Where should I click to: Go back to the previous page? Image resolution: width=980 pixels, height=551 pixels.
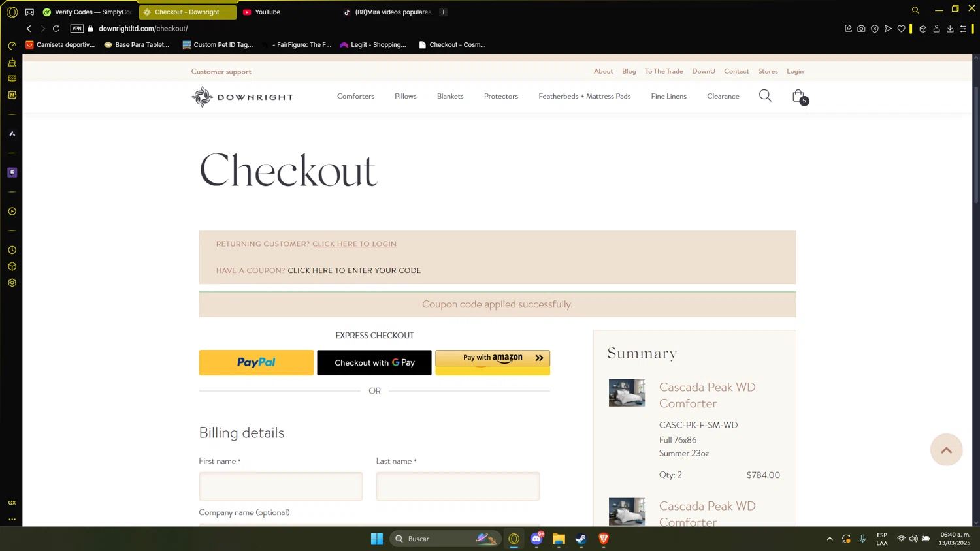point(29,29)
